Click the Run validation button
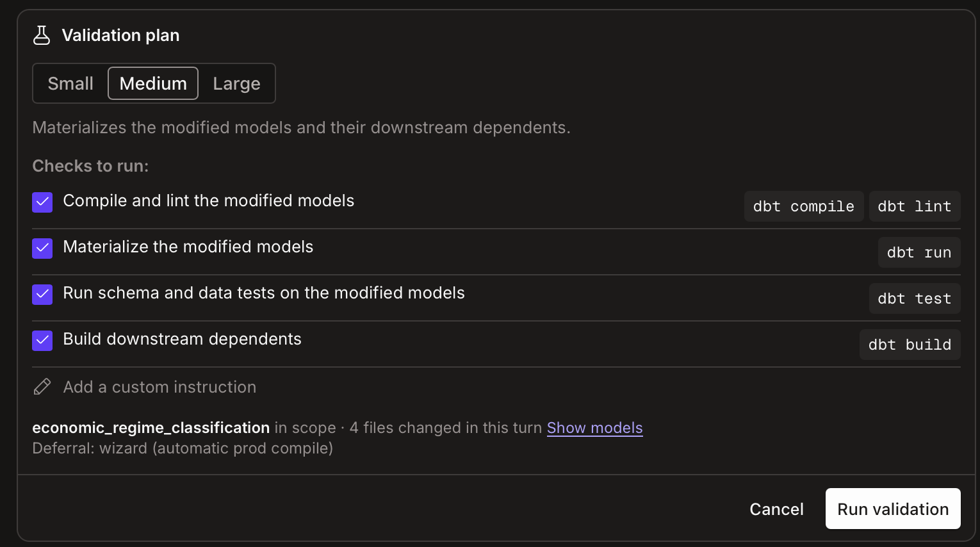 pyautogui.click(x=893, y=509)
